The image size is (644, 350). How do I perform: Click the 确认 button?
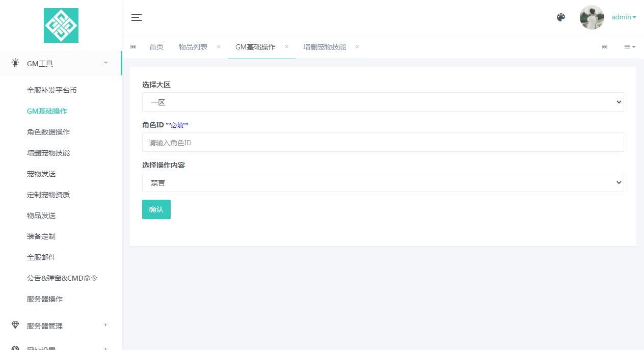(x=156, y=209)
